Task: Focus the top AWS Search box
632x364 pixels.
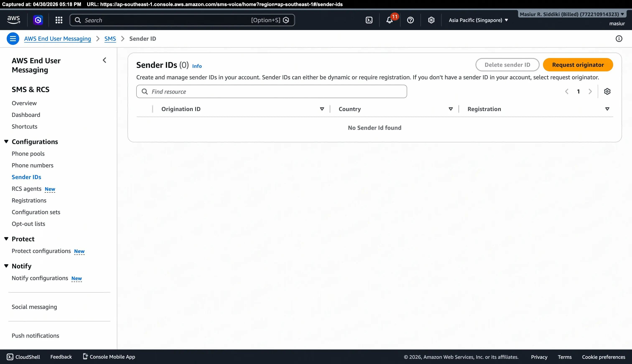Action: point(182,20)
